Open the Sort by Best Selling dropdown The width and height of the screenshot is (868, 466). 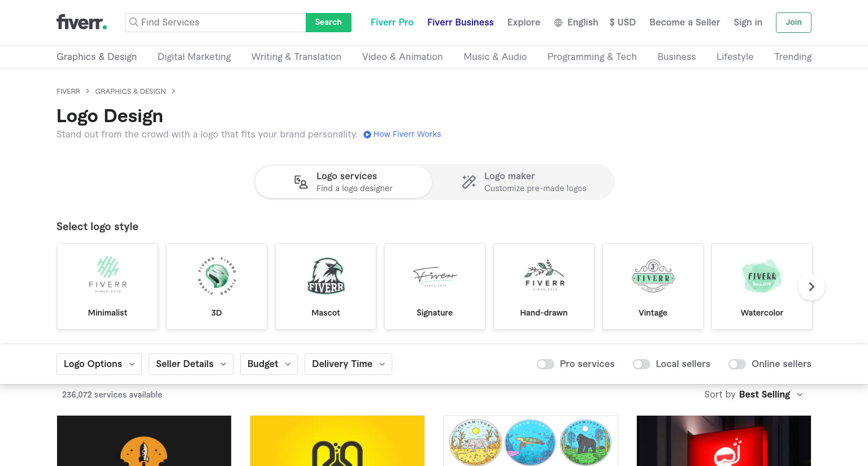tap(754, 395)
